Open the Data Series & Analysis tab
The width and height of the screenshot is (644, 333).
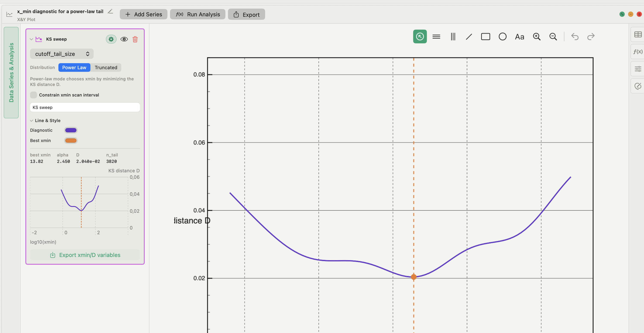[11, 73]
